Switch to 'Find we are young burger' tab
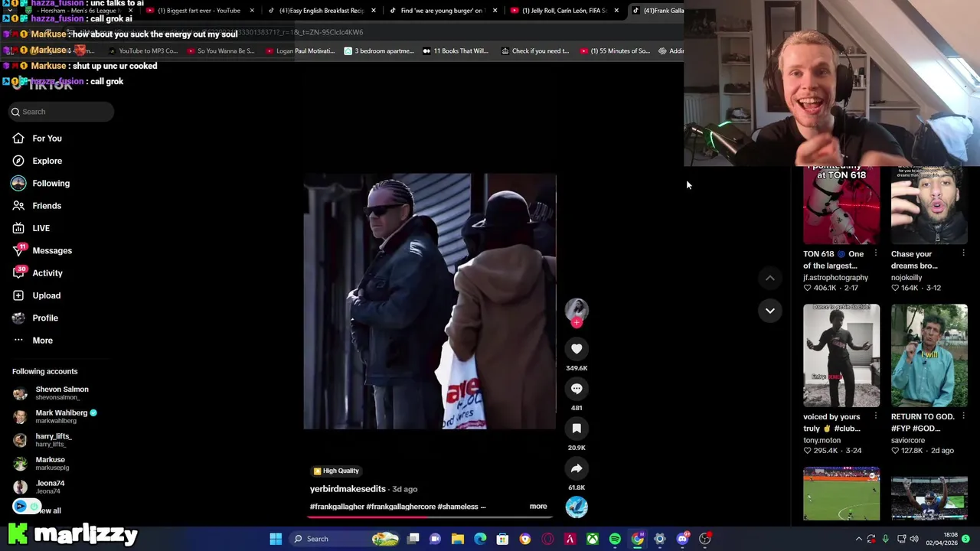Image resolution: width=980 pixels, height=551 pixels. (x=442, y=11)
